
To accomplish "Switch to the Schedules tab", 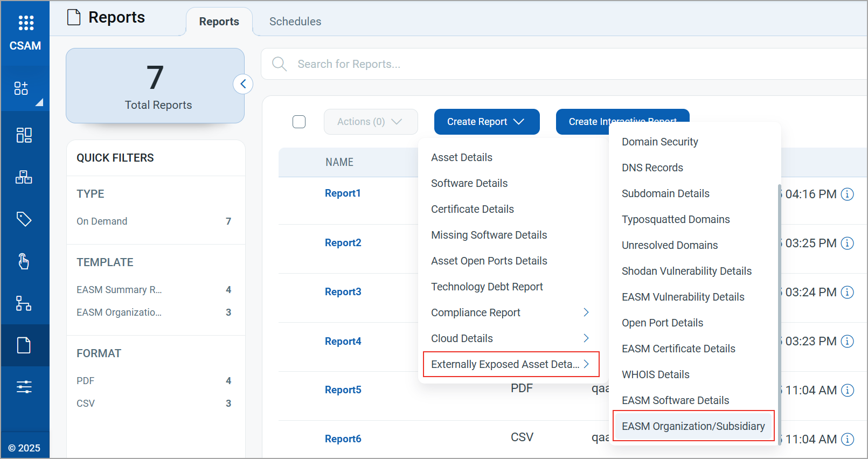I will [295, 22].
